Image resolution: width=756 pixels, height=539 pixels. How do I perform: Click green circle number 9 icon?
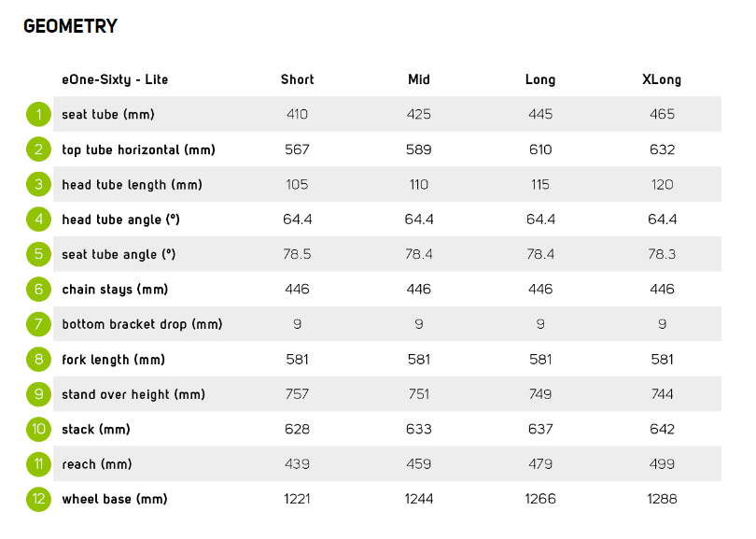pyautogui.click(x=38, y=394)
